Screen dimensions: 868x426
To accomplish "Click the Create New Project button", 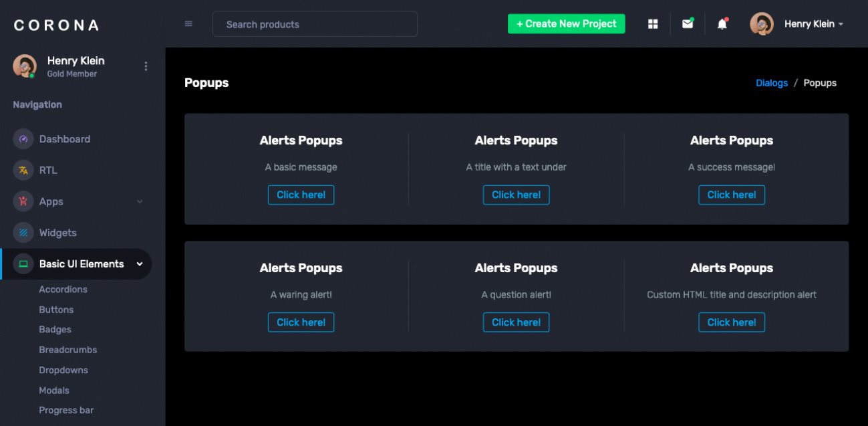I will [x=566, y=24].
